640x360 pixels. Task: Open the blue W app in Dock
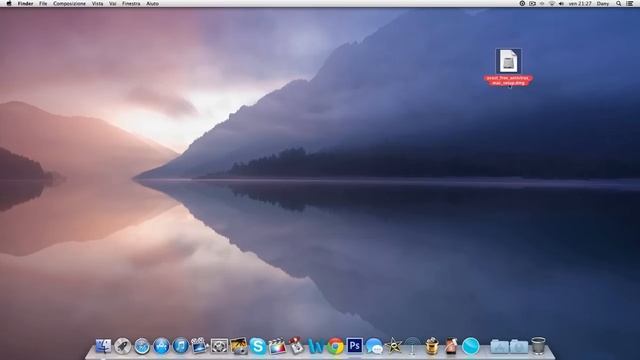[x=316, y=346]
